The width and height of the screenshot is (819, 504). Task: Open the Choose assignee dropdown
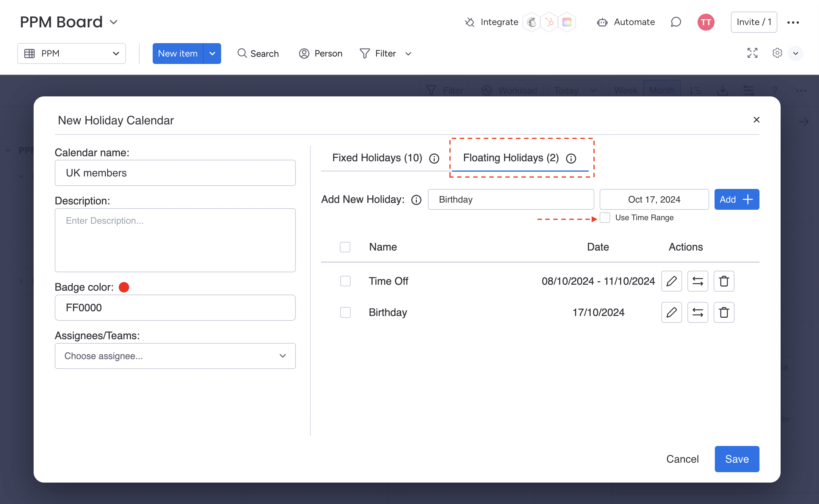[x=175, y=356]
